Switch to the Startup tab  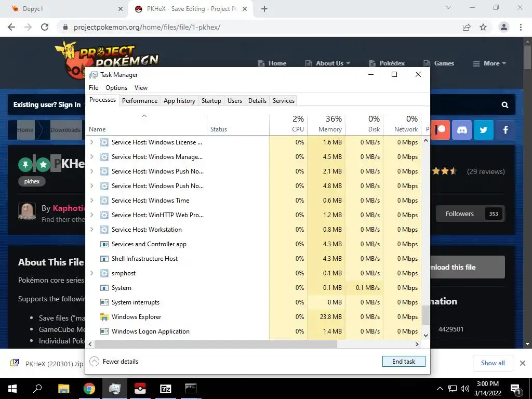(x=211, y=101)
